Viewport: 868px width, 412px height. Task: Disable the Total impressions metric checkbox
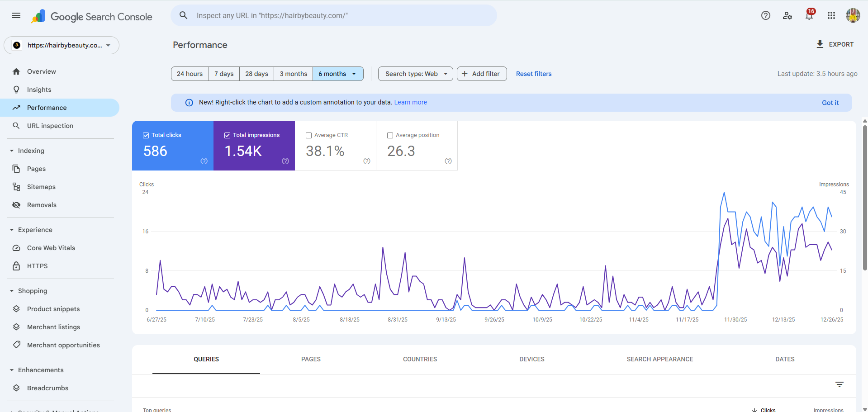[227, 135]
